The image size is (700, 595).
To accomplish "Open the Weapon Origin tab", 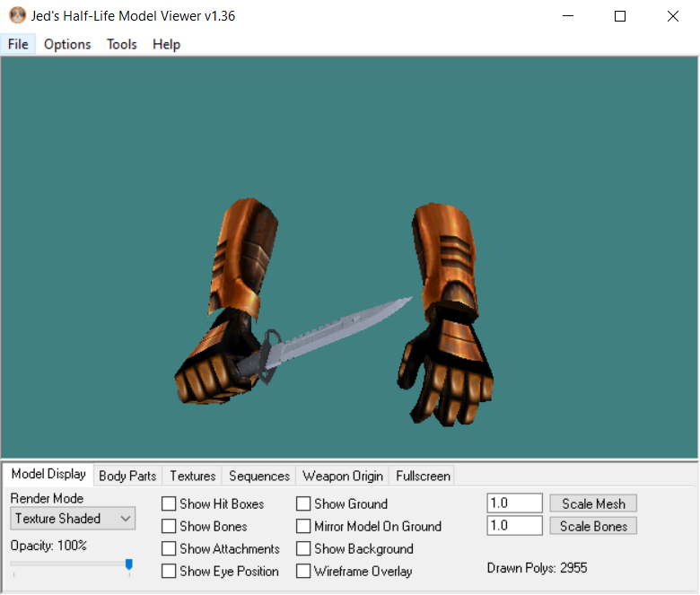I will pyautogui.click(x=343, y=476).
